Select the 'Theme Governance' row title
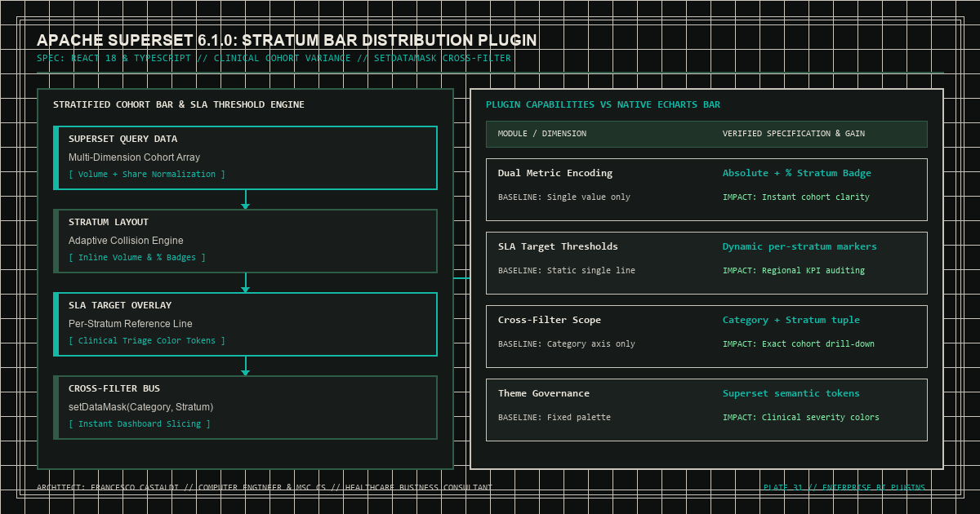980x514 pixels. pos(544,393)
